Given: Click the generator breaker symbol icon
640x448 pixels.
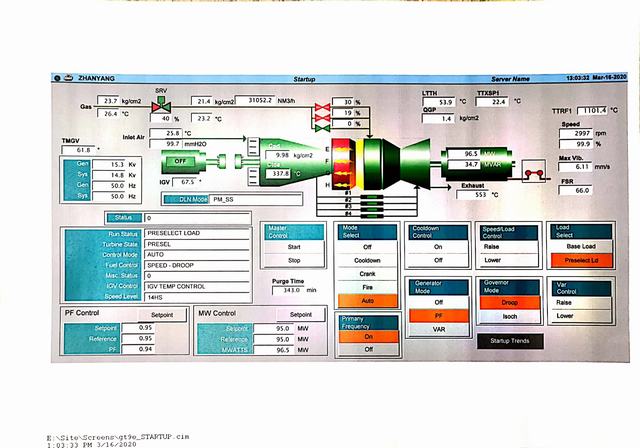Looking at the screenshot, I should click(x=534, y=173).
